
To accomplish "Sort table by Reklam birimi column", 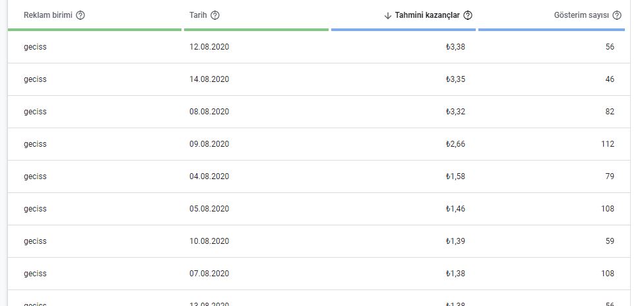I will coord(48,15).
